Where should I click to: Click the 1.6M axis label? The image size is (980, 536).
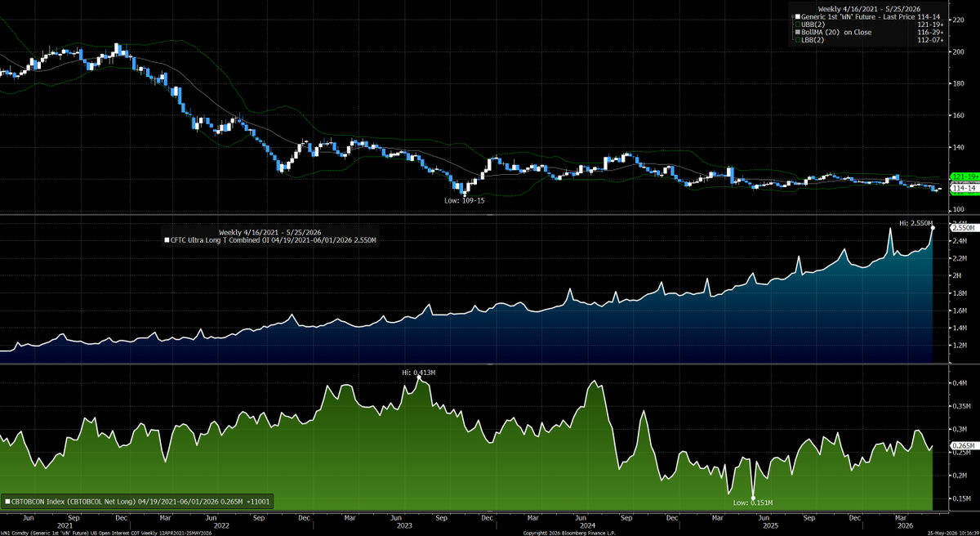[960, 311]
